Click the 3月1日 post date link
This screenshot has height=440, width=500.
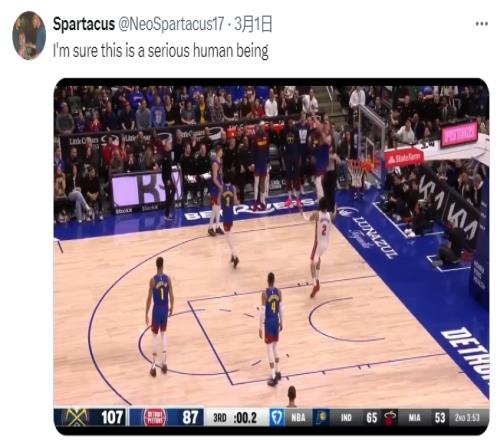253,24
